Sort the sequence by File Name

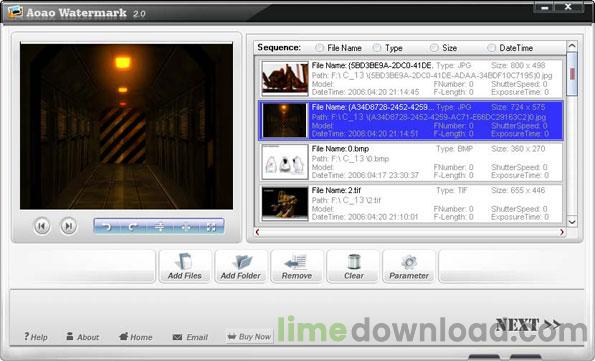pos(320,48)
